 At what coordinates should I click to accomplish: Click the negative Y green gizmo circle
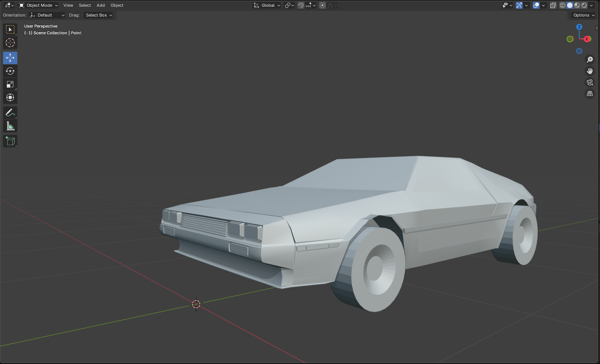click(x=570, y=39)
